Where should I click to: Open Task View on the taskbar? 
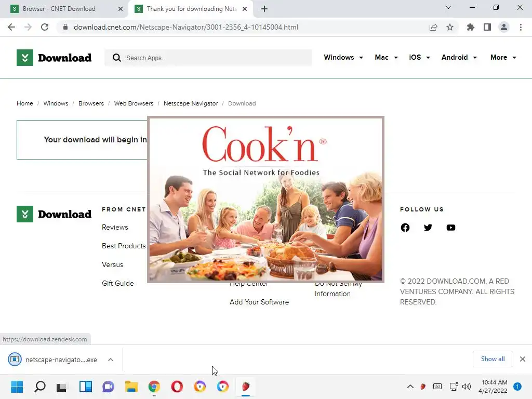pyautogui.click(x=62, y=387)
